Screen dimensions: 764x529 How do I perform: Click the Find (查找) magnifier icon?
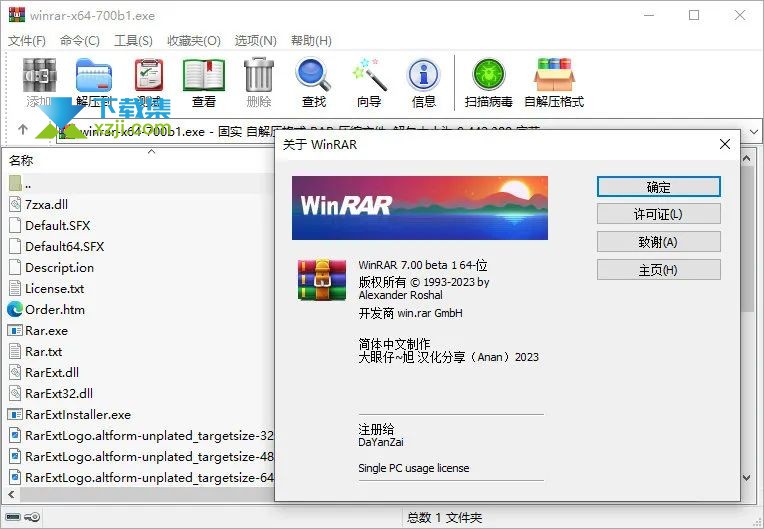point(313,78)
